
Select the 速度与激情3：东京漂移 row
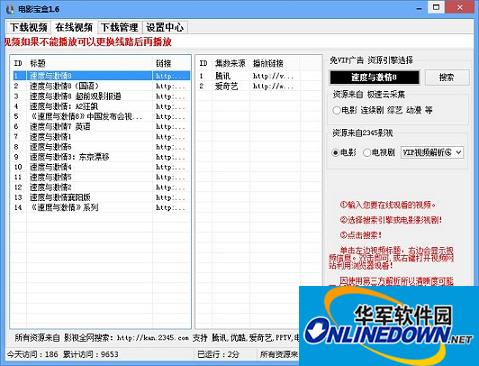pyautogui.click(x=102, y=157)
